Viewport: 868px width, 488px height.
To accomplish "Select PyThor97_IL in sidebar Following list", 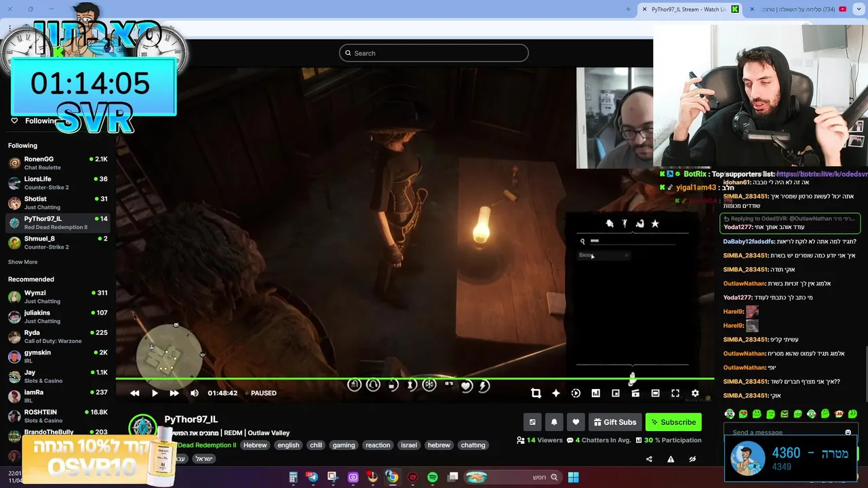I will tap(58, 222).
